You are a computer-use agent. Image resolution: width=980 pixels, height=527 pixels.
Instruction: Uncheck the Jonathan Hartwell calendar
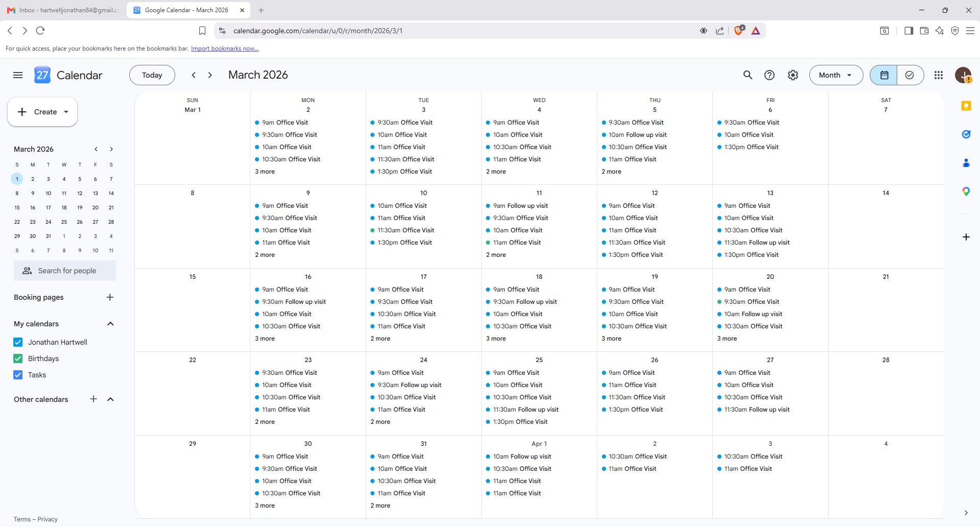18,342
